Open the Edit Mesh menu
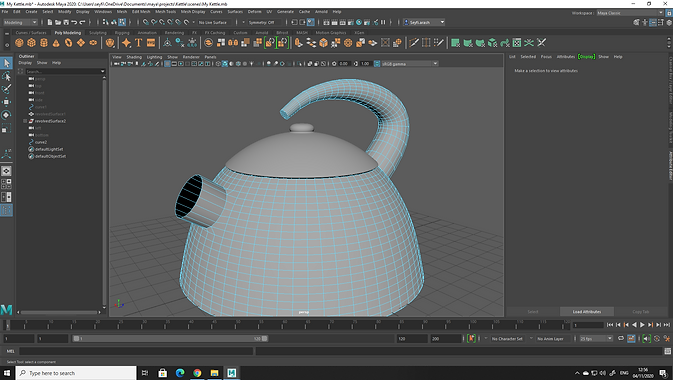 tap(141, 12)
